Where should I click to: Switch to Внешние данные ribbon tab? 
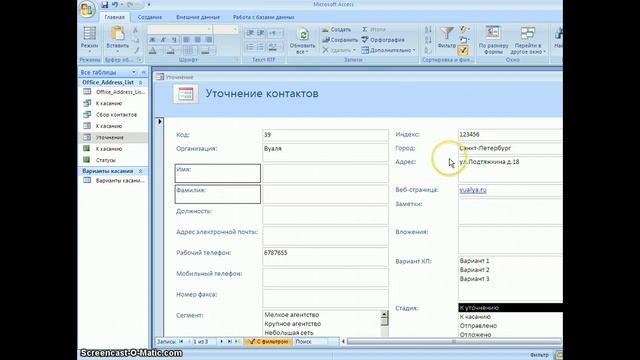198,17
